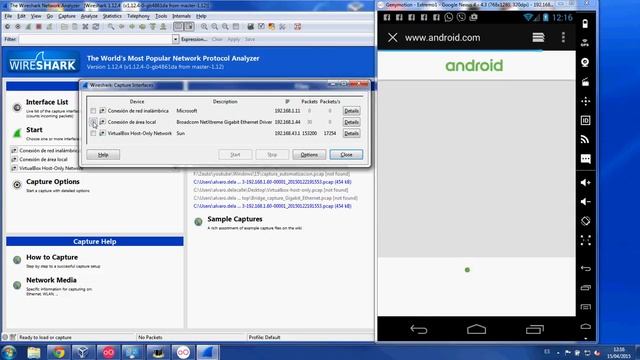Click Options button in Capture Interfaces dialog
The height and width of the screenshot is (360, 640).
(x=309, y=155)
